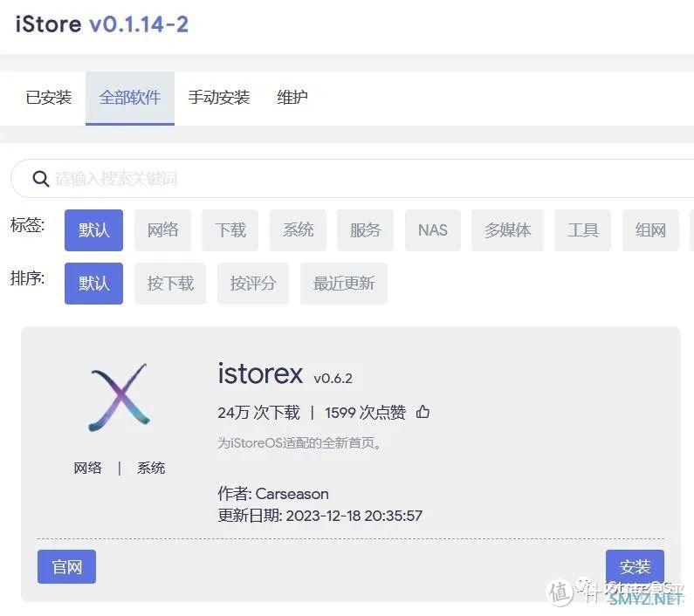Filter by the 系统 tag

(x=298, y=230)
